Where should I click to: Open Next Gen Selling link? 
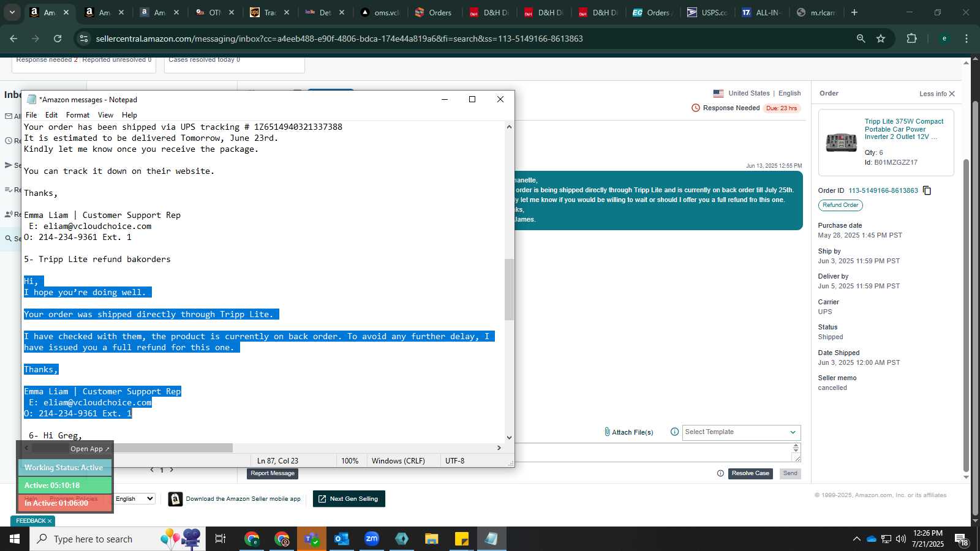[349, 499]
